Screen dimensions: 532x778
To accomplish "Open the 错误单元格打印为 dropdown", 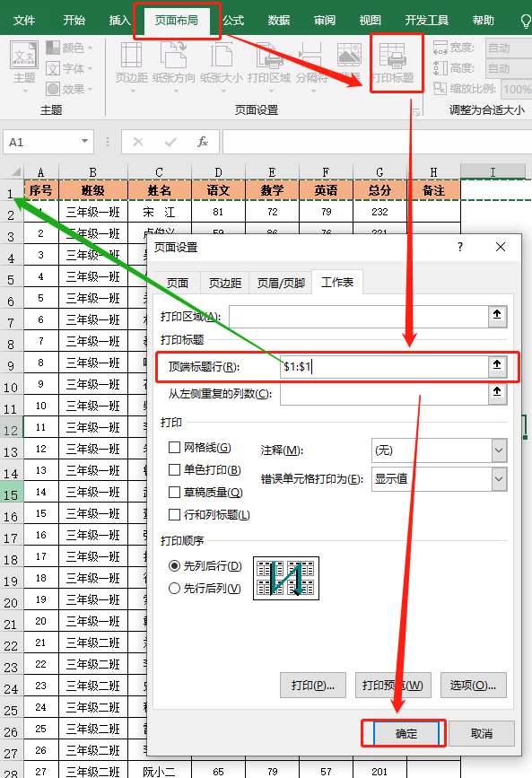I will (440, 479).
